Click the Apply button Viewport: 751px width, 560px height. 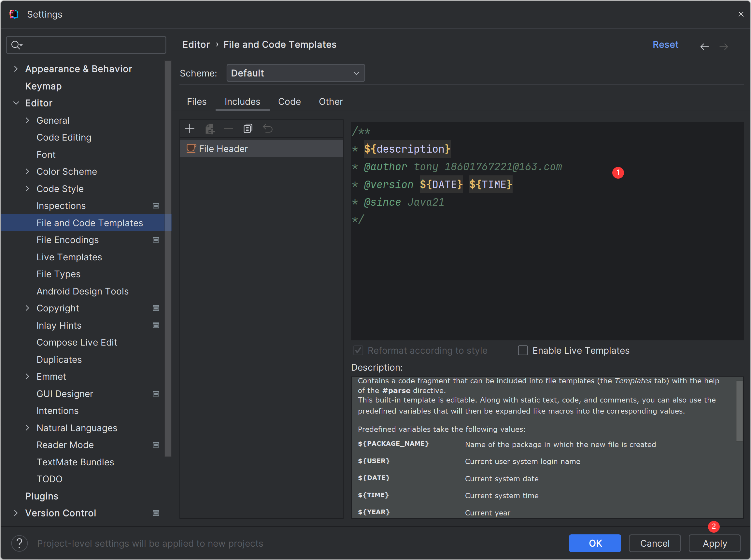(x=715, y=543)
